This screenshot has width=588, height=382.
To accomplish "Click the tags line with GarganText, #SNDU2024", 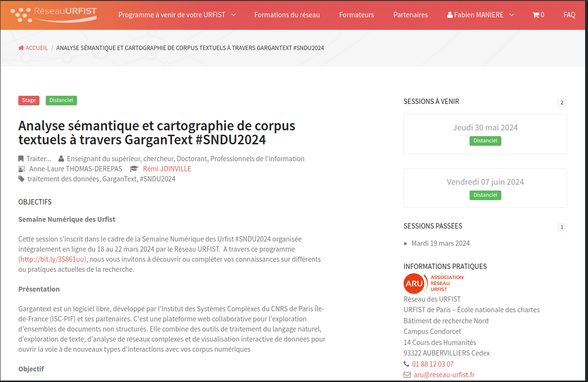I will click(x=101, y=179).
